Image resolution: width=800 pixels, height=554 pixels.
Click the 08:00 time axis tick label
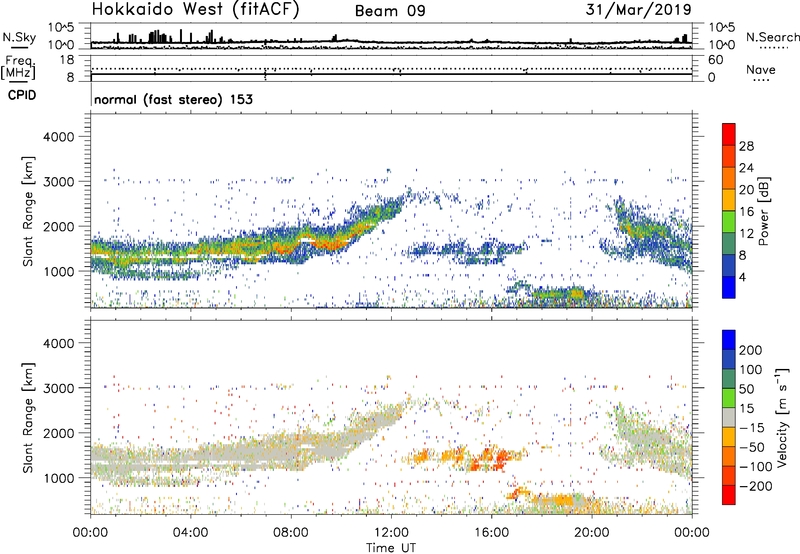pos(291,533)
